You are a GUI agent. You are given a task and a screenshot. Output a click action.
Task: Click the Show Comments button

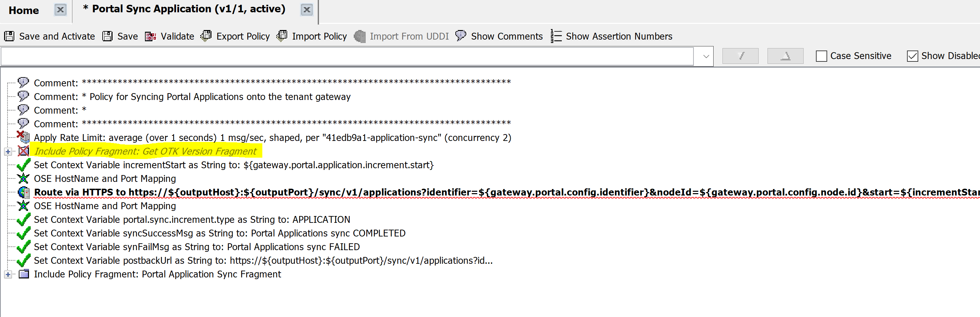pyautogui.click(x=499, y=36)
